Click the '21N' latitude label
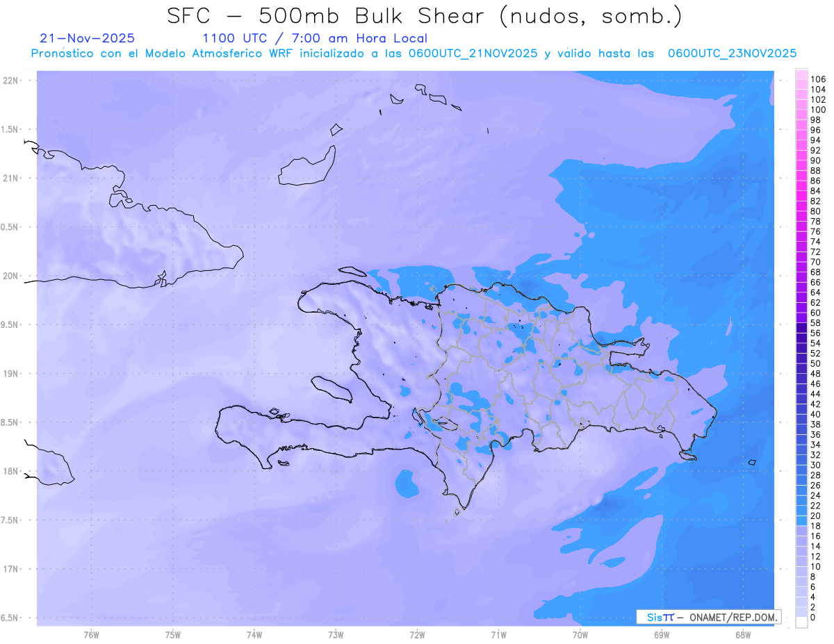Viewport: 834px width, 644px height. click(x=11, y=178)
